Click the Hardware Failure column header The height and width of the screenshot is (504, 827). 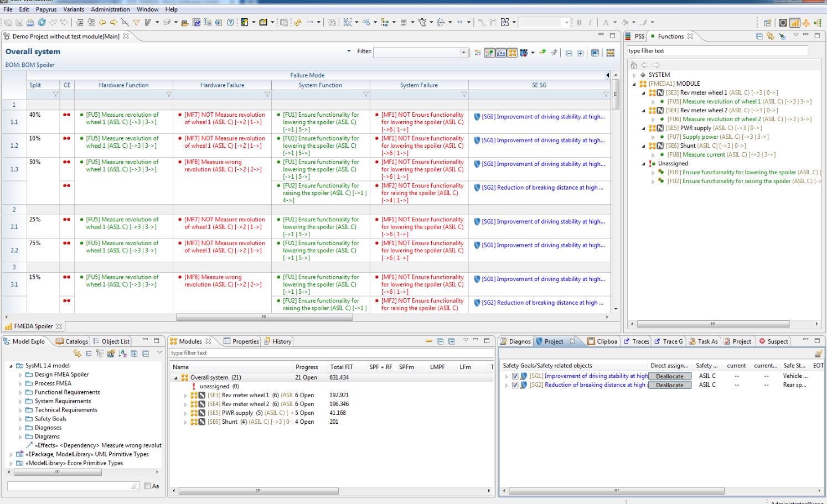(x=222, y=85)
